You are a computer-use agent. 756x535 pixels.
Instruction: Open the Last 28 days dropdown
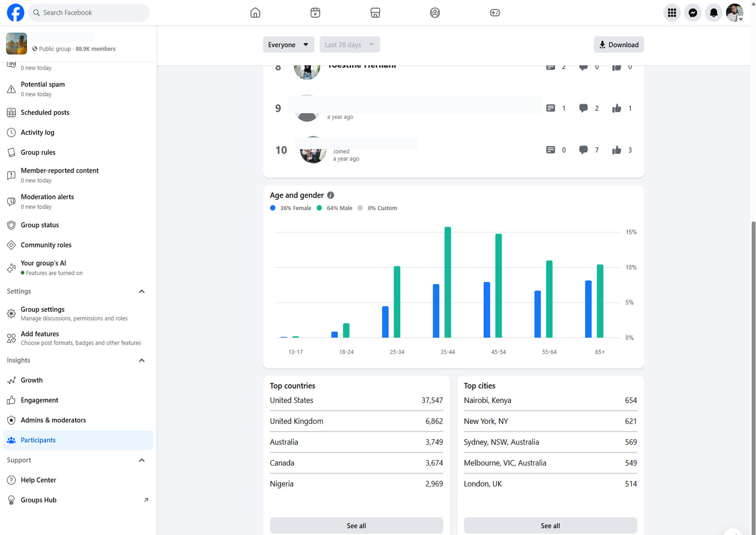point(349,45)
